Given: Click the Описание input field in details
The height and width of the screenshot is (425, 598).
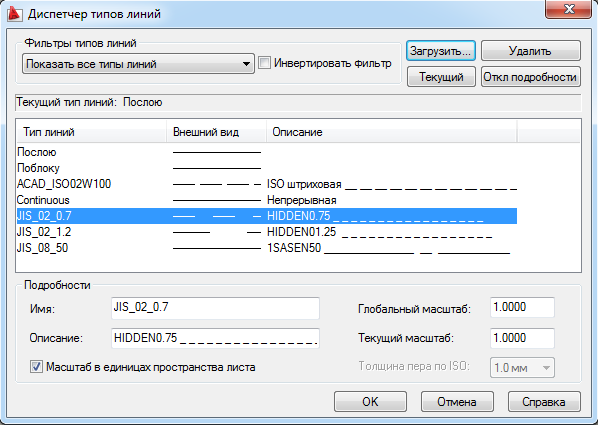Looking at the screenshot, I should click(215, 338).
